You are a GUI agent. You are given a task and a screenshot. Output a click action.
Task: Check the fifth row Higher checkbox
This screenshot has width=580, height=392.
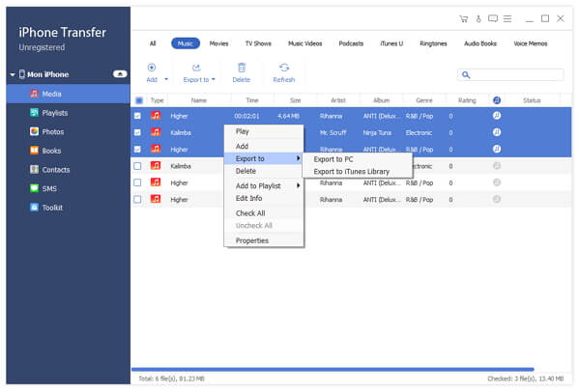[x=137, y=182]
